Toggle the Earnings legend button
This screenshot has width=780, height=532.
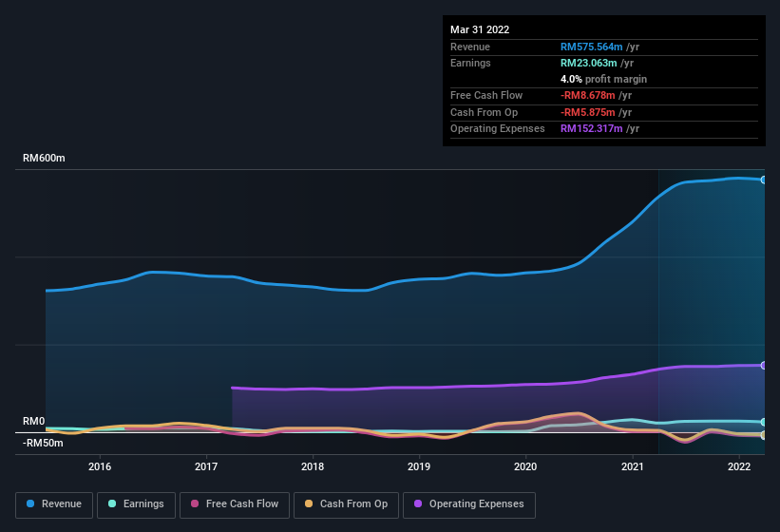pos(136,504)
